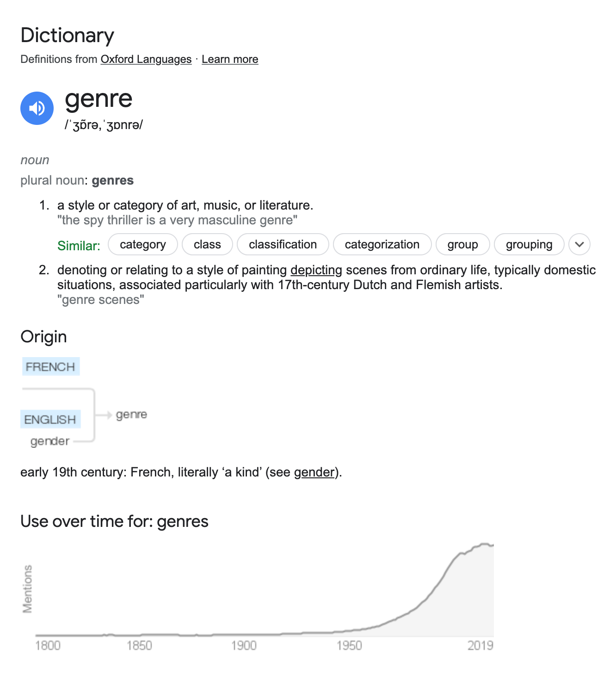Click the ENGLISH label in origin diagram

pyautogui.click(x=50, y=419)
